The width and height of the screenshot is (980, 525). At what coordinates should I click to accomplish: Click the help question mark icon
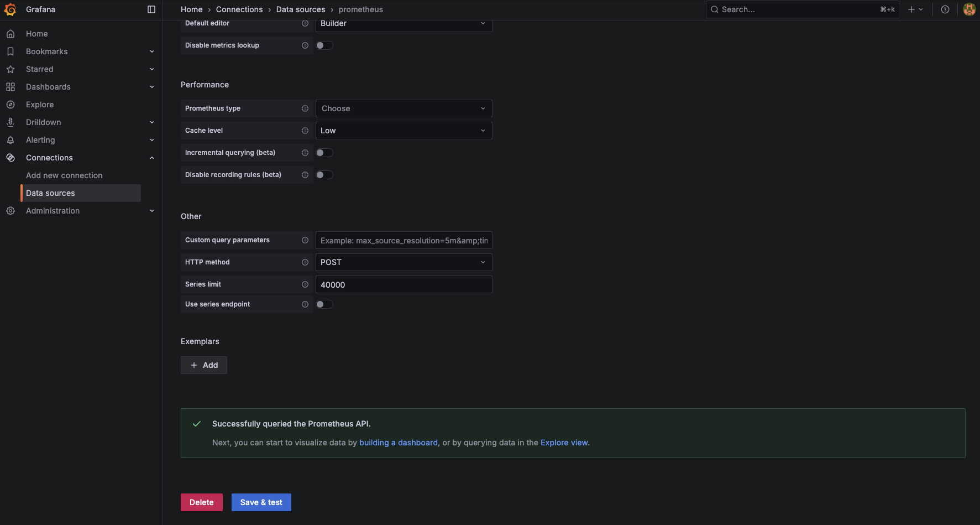pyautogui.click(x=945, y=9)
